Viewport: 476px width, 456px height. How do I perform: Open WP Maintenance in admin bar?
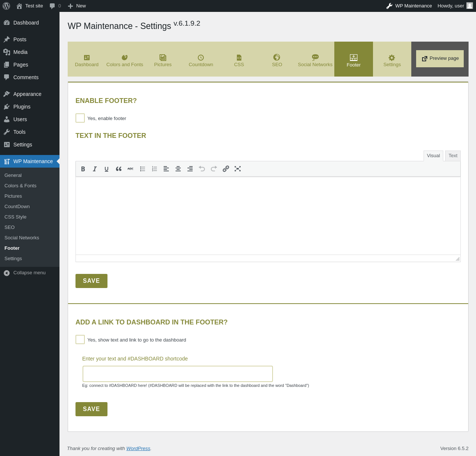tap(409, 6)
